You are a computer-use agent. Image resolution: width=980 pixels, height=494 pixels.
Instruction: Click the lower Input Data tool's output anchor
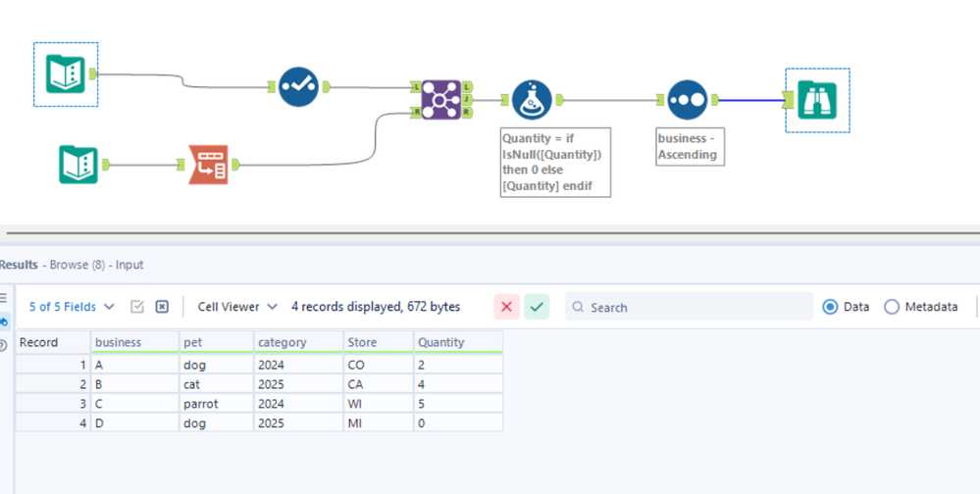click(x=106, y=165)
